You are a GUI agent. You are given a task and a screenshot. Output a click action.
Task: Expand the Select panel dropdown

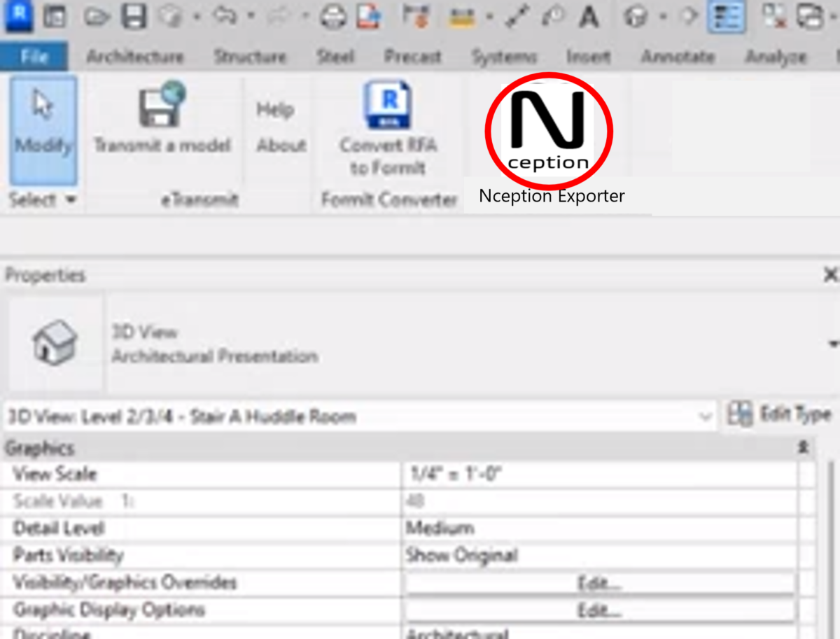(70, 200)
